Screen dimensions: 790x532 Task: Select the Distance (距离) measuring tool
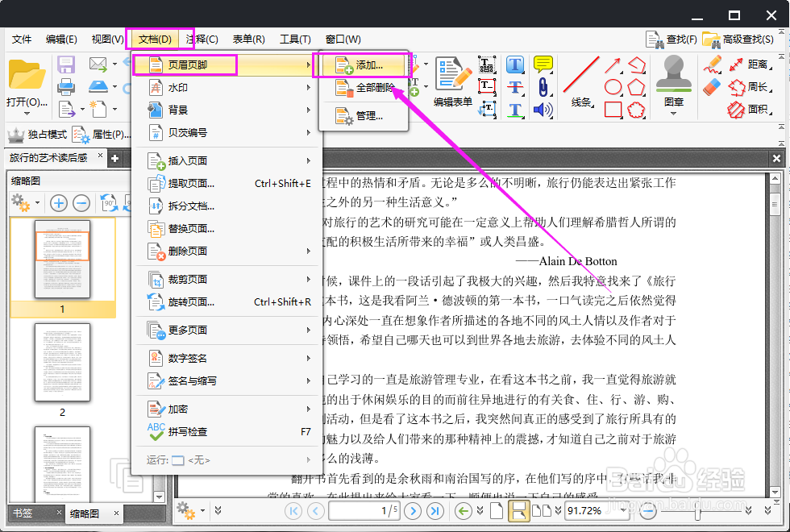pyautogui.click(x=750, y=64)
